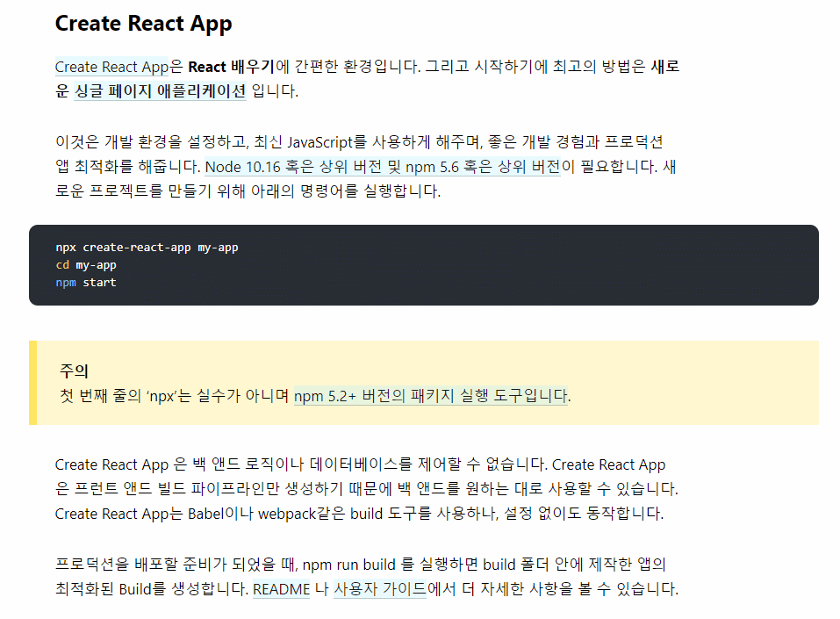Open the 'Create React App' link in first paragraph

[111, 67]
